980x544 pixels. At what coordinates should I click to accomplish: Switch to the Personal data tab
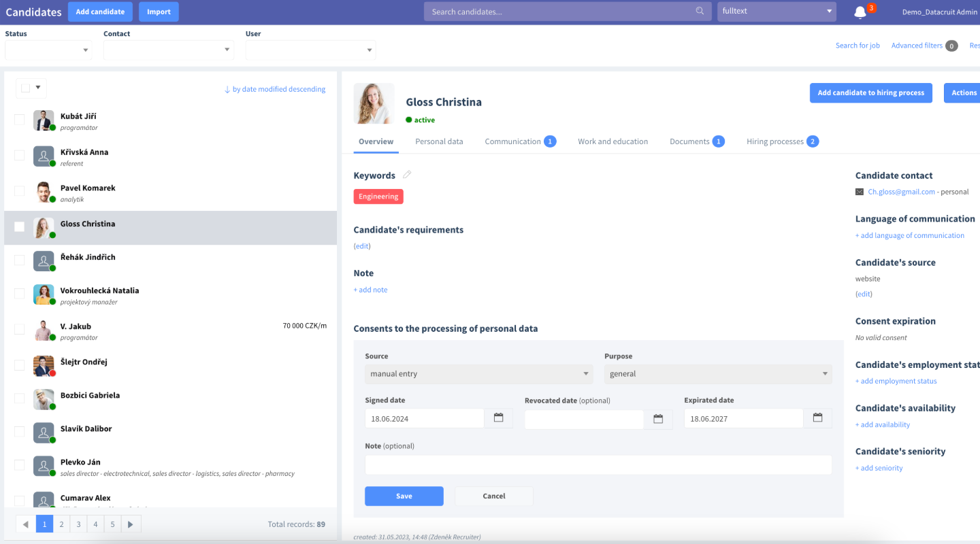pos(439,141)
